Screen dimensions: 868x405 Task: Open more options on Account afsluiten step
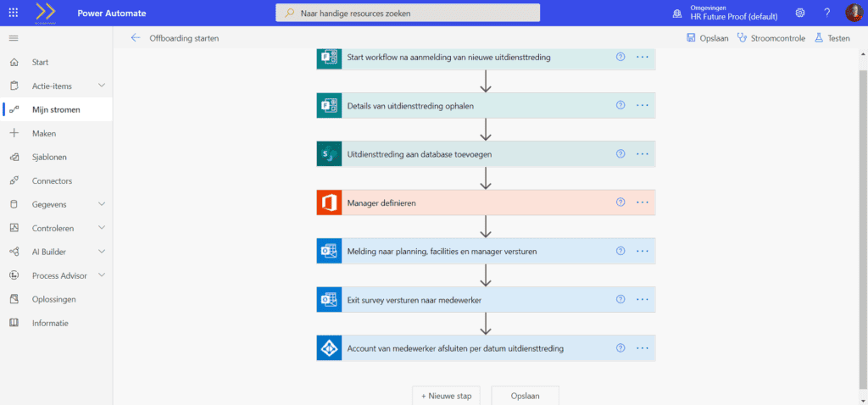point(643,348)
